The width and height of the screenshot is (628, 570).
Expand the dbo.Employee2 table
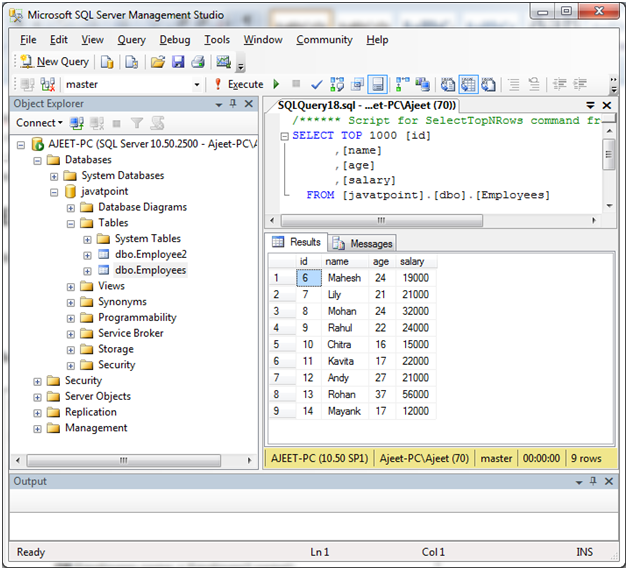[x=87, y=255]
